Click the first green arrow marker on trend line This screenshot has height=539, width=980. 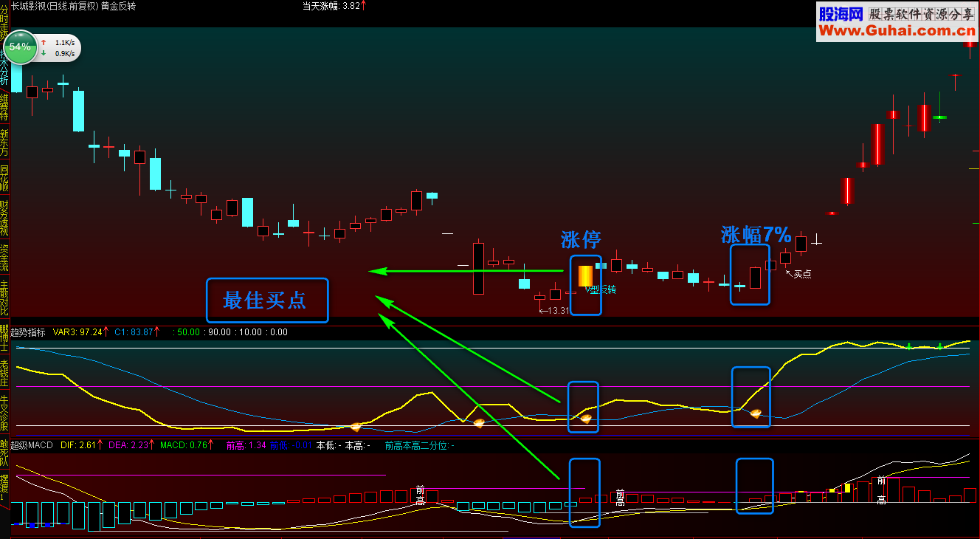coord(909,346)
